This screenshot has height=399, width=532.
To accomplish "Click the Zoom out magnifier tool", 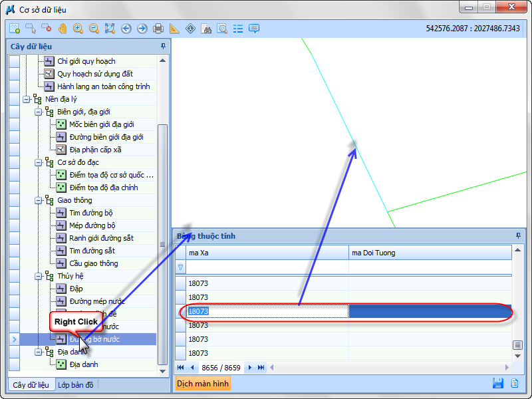I will [x=94, y=29].
